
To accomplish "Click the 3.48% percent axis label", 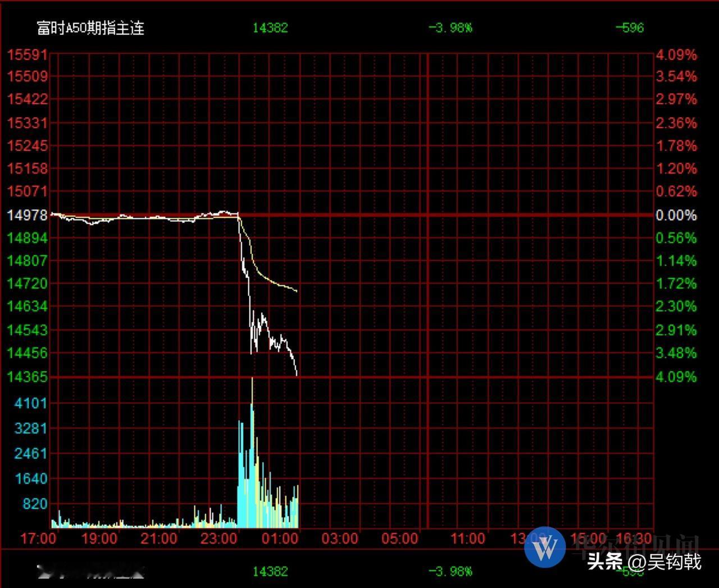I will click(x=676, y=353).
